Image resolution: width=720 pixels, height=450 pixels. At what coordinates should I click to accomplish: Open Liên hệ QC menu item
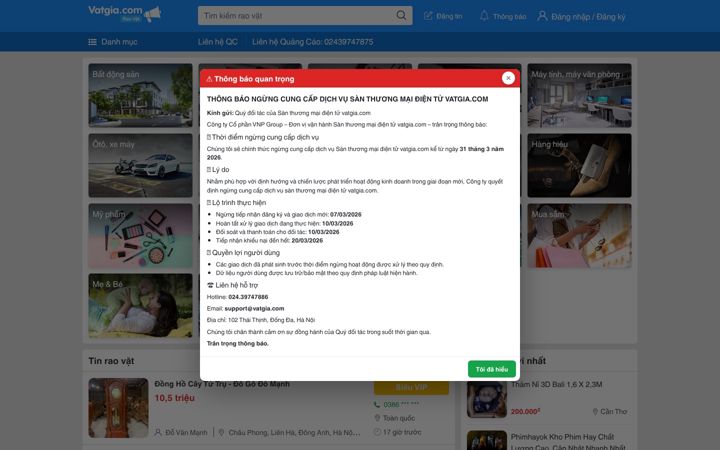(218, 42)
